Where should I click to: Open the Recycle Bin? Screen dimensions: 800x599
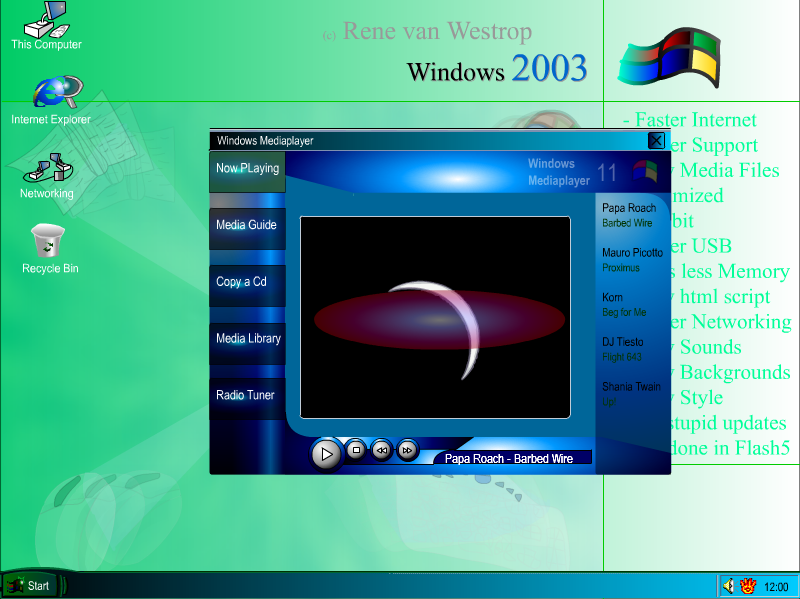pos(49,249)
